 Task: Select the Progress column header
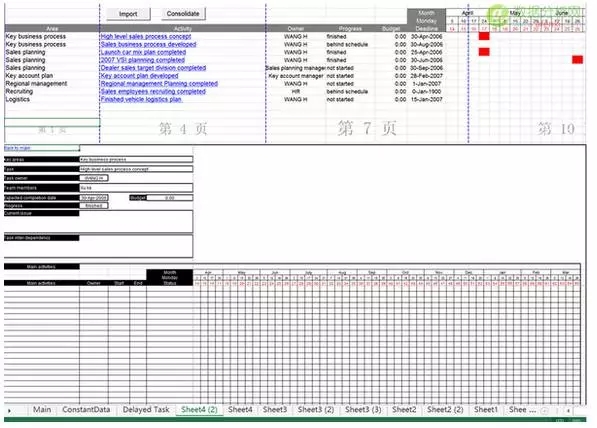tap(350, 29)
